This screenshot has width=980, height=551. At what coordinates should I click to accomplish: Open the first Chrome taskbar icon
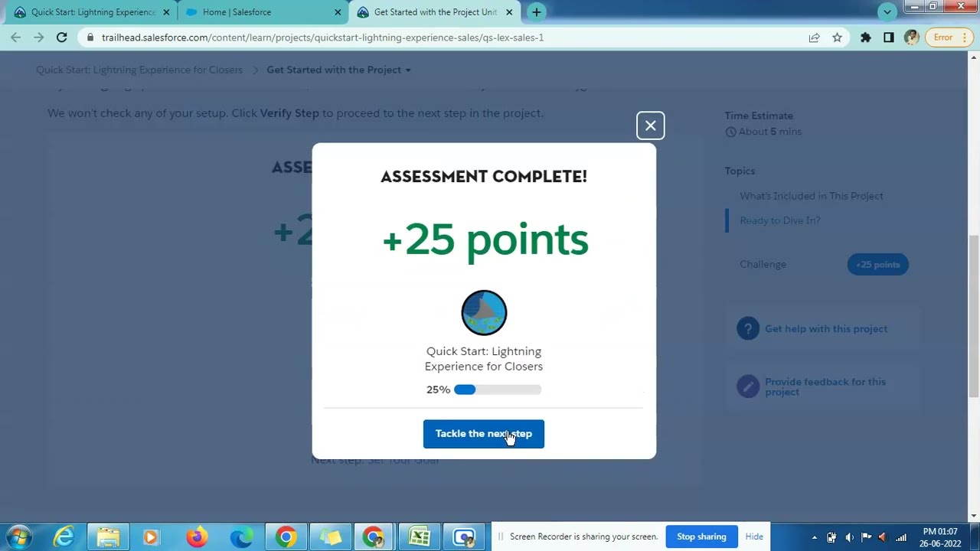(x=286, y=537)
